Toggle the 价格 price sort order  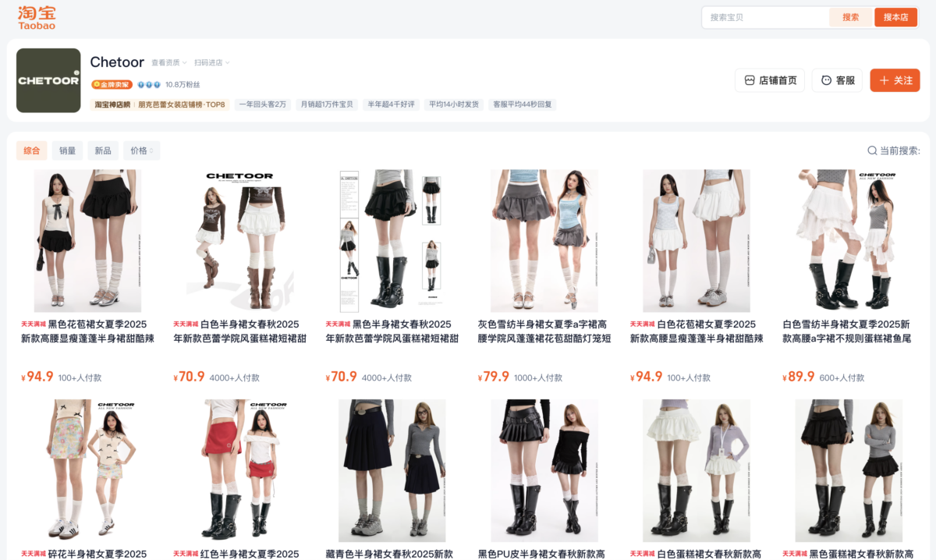142,151
